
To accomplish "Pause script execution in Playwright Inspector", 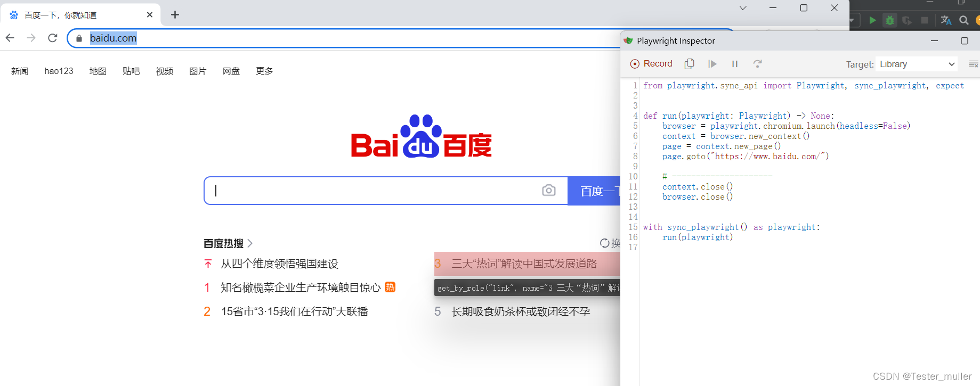I will 735,64.
